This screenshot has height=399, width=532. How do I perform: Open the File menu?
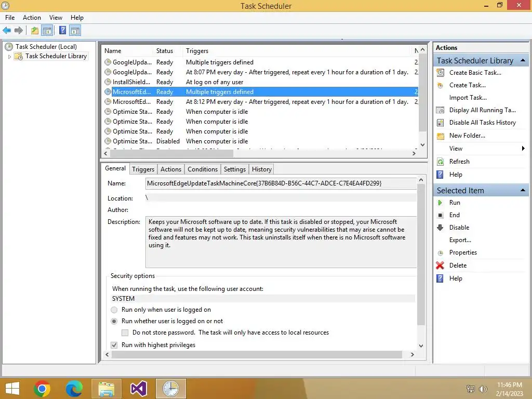pyautogui.click(x=10, y=18)
